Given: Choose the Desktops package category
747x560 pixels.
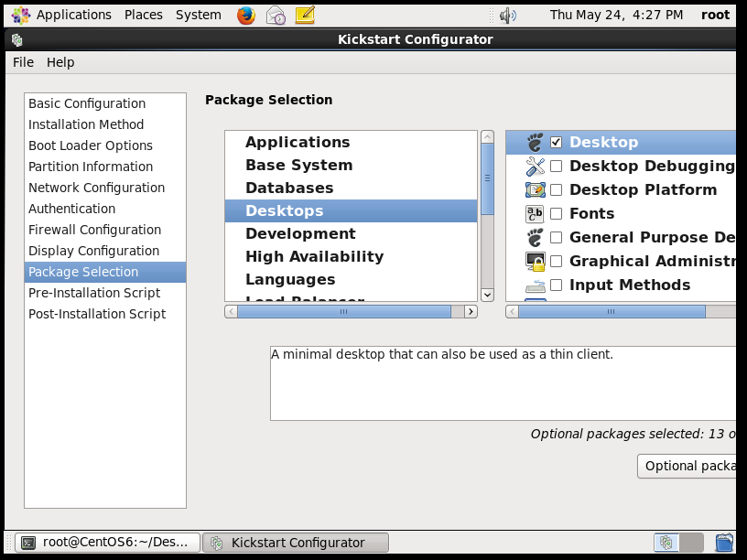Looking at the screenshot, I should pos(351,210).
